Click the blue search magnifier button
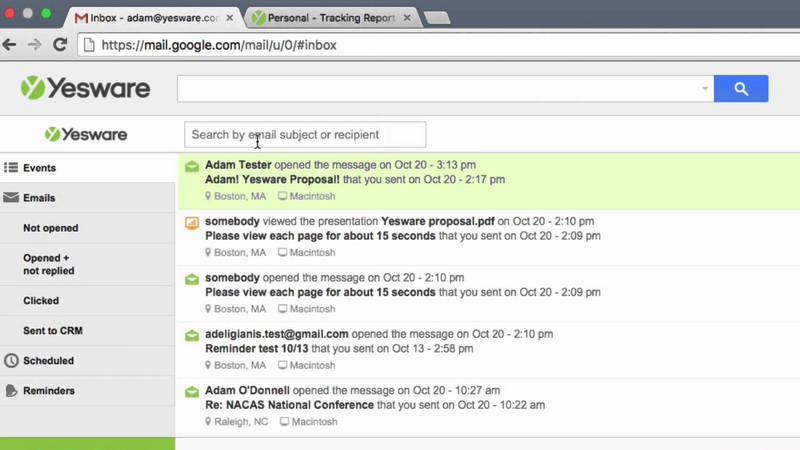Screen dimensions: 800x450 coord(741,89)
